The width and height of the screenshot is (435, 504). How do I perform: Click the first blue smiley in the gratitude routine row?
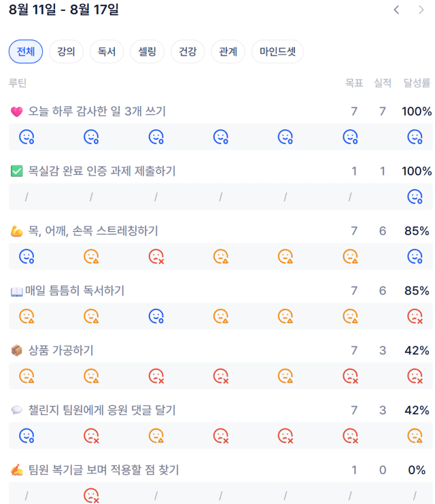27,137
